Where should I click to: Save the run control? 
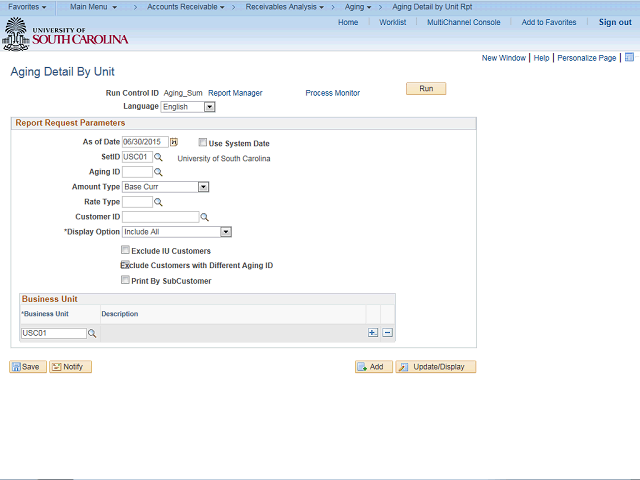click(x=28, y=367)
